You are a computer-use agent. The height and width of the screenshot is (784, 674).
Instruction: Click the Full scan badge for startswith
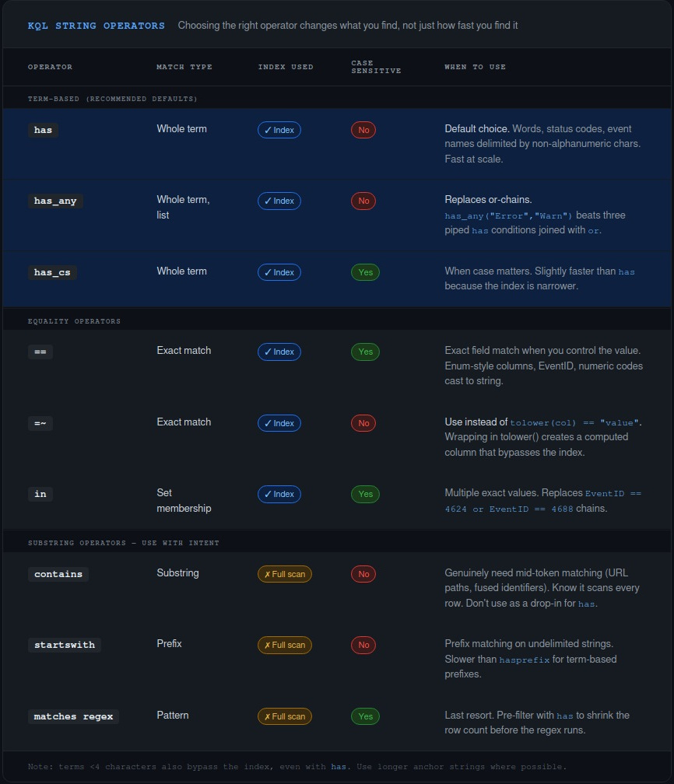pyautogui.click(x=284, y=645)
